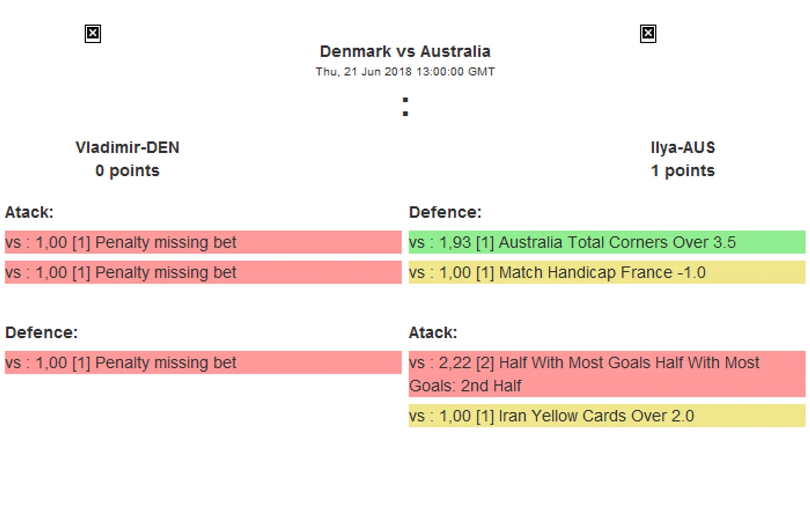Click the left Atack: section heading
This screenshot has width=810, height=532.
click(29, 212)
